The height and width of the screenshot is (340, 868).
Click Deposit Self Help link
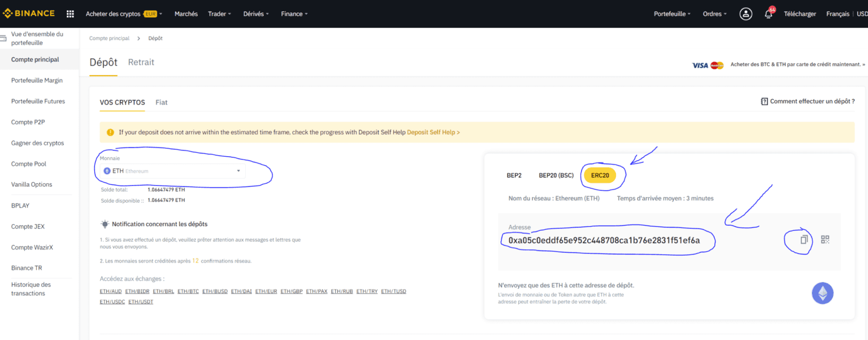(433, 132)
